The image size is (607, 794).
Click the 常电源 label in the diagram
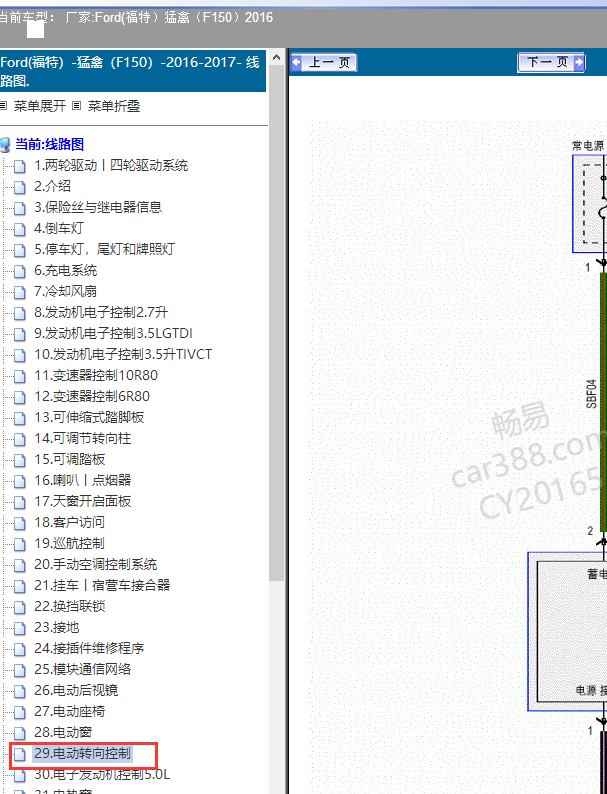pyautogui.click(x=588, y=146)
